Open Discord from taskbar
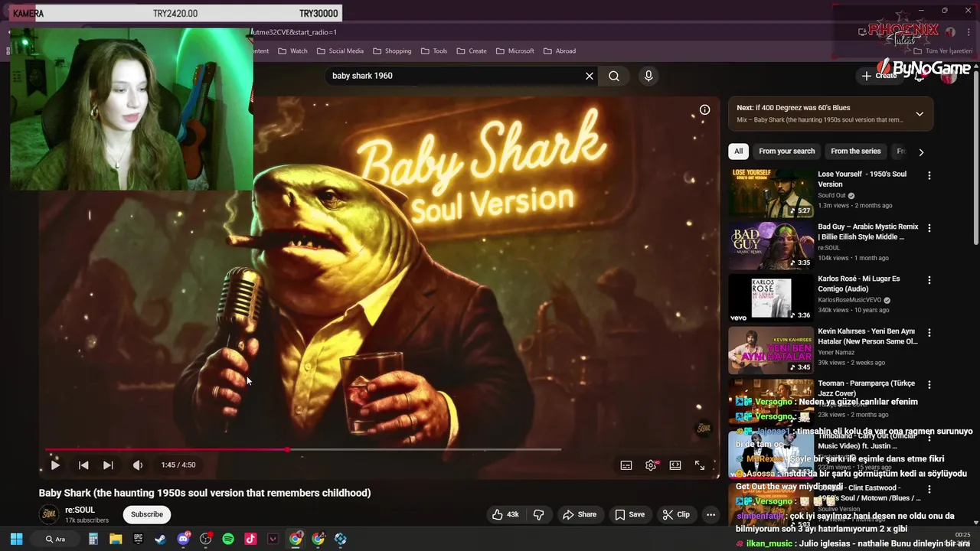 183,539
